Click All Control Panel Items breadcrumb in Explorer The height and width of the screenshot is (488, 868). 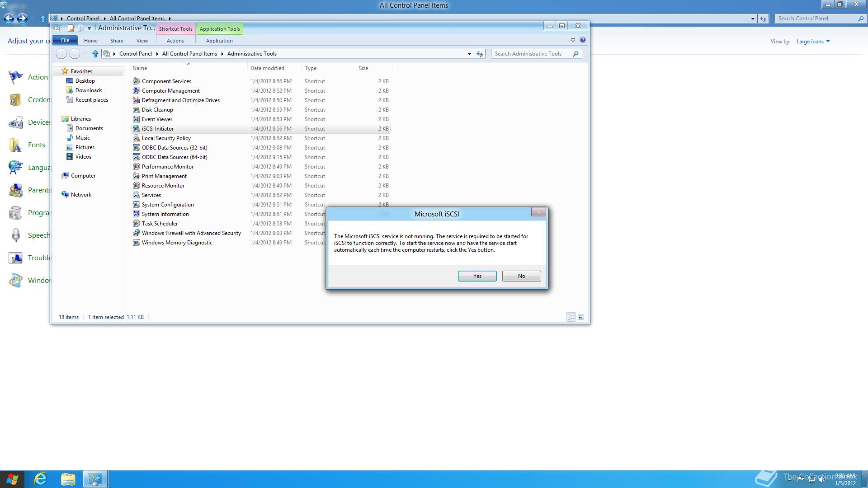point(189,54)
